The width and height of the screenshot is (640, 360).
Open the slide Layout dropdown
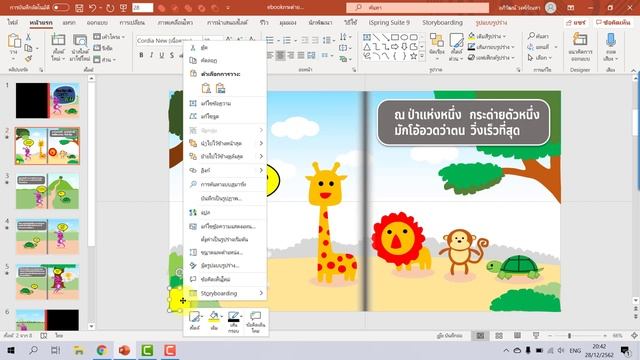point(109,37)
